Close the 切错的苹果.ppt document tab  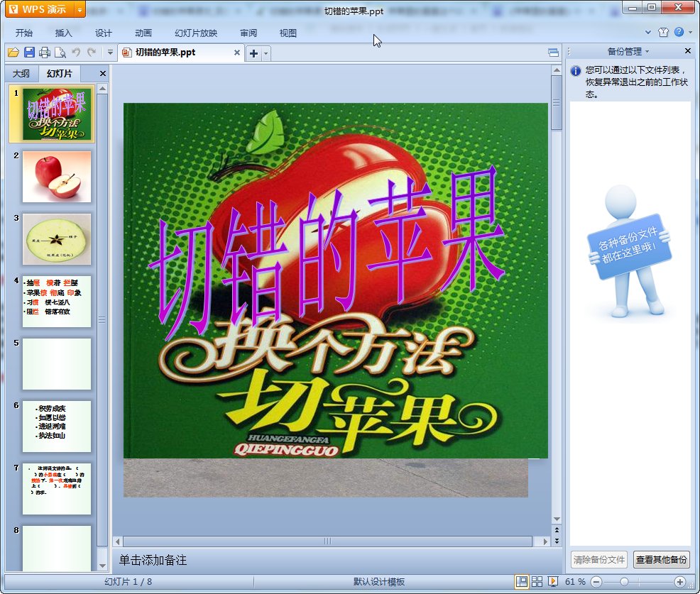click(x=237, y=53)
